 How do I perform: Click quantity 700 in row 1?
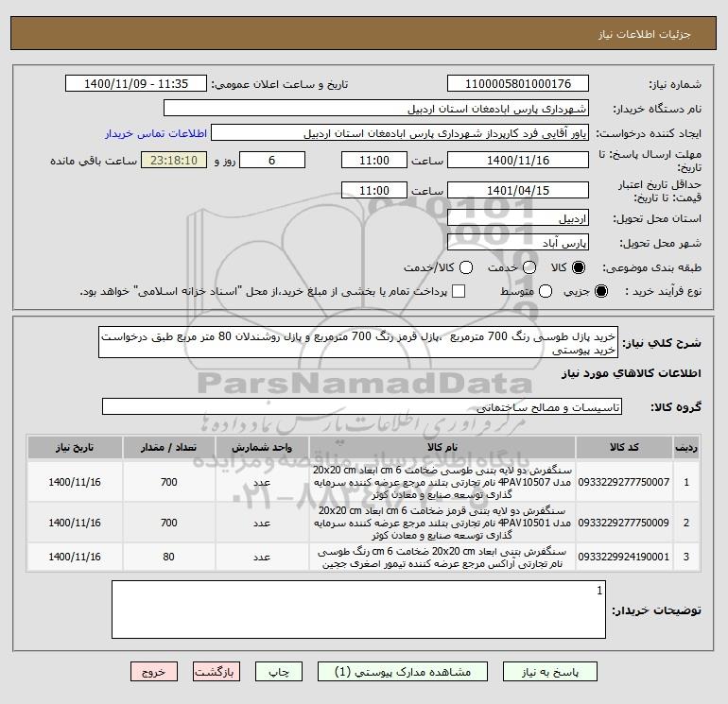(168, 482)
